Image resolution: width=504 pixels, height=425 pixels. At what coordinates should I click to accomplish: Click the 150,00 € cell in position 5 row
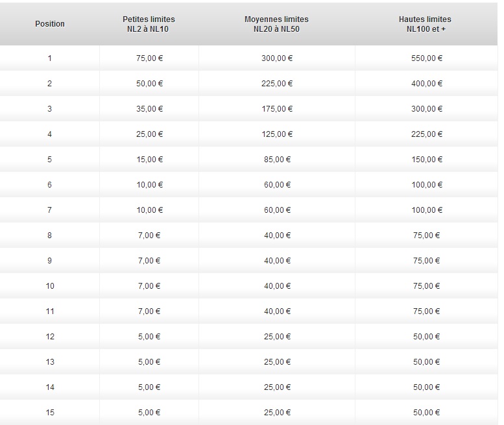(x=427, y=160)
